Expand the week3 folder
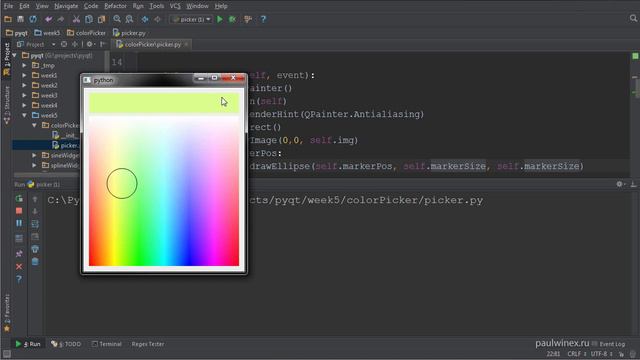640x360 pixels. pos(24,96)
